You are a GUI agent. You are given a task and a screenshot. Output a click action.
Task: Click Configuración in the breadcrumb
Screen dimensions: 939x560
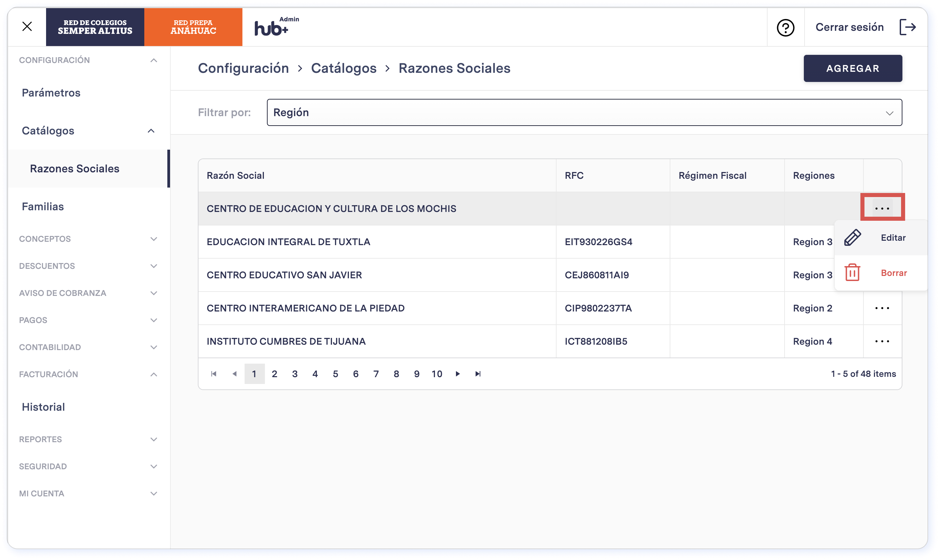[x=243, y=68]
